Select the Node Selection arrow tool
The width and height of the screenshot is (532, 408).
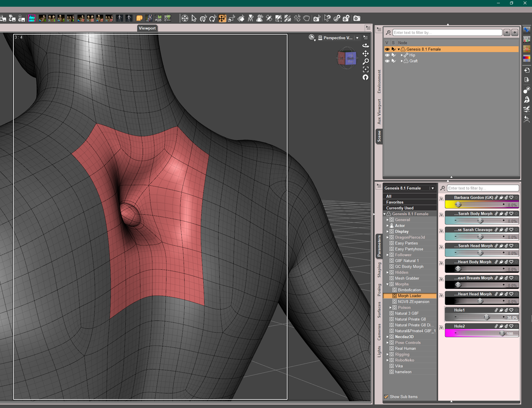(x=194, y=18)
